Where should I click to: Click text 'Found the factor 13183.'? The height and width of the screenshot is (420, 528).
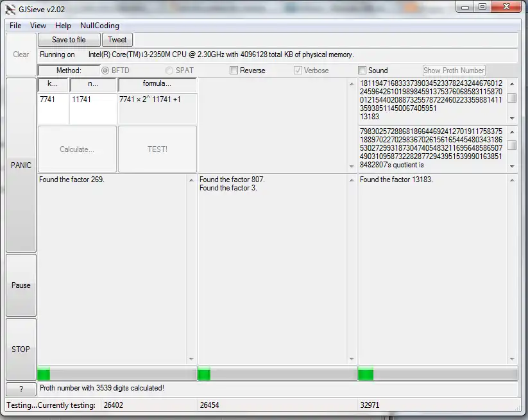pos(396,180)
